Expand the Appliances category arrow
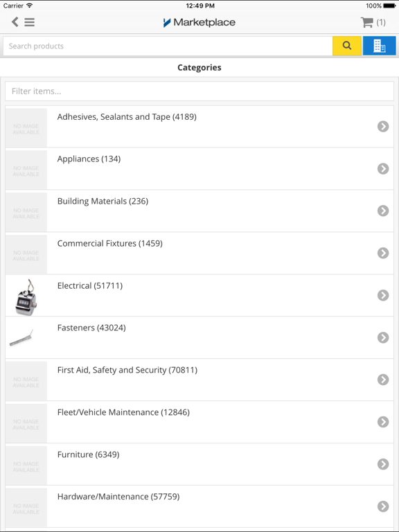 (x=383, y=168)
